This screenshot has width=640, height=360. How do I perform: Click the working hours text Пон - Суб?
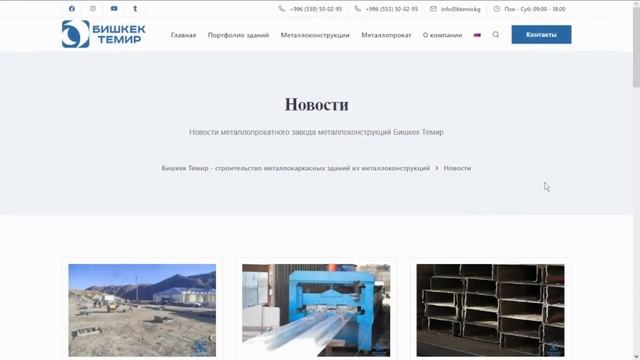pos(535,9)
